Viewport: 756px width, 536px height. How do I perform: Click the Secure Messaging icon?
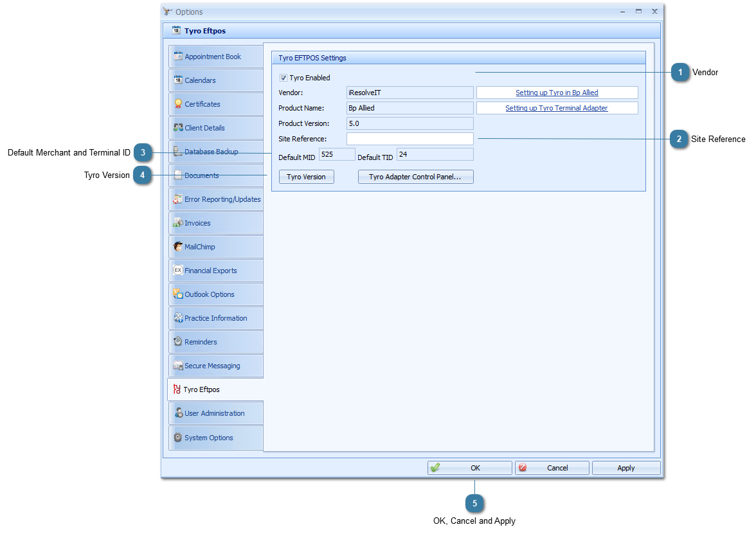(178, 365)
